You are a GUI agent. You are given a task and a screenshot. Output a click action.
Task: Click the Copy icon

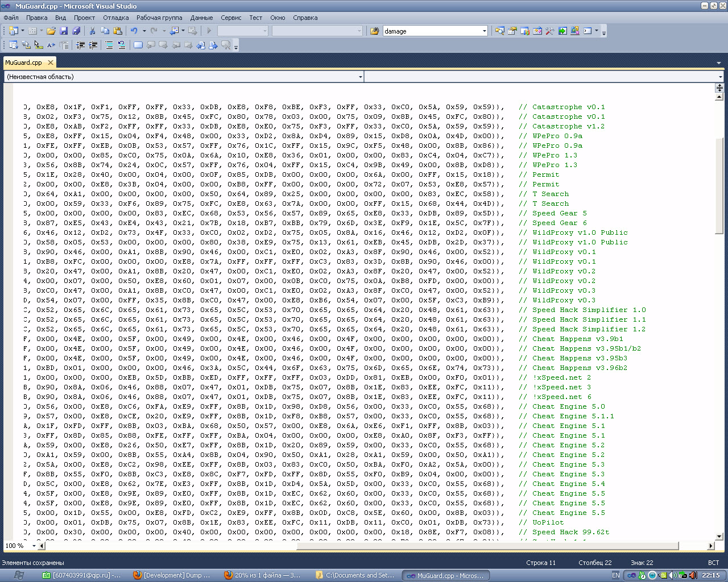pyautogui.click(x=105, y=31)
